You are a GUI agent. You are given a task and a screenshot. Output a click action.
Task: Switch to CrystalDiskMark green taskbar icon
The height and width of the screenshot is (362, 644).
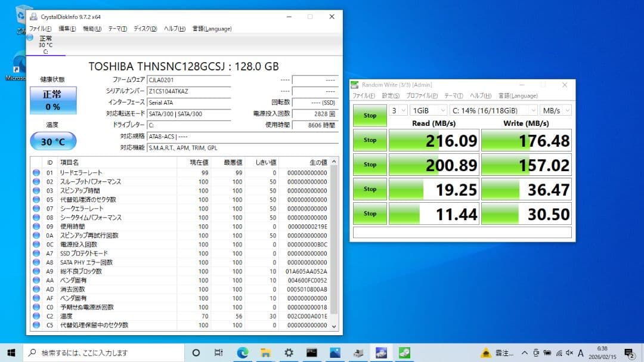[x=404, y=352]
